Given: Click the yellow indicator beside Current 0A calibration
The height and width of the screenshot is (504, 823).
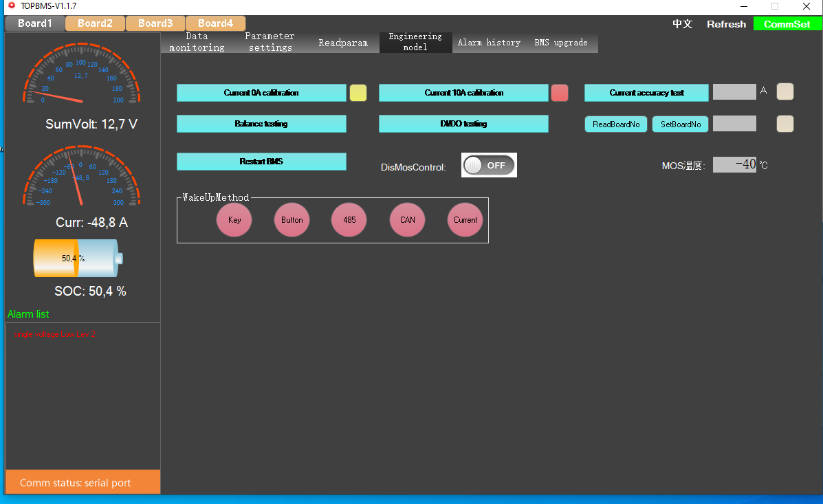Looking at the screenshot, I should point(358,93).
